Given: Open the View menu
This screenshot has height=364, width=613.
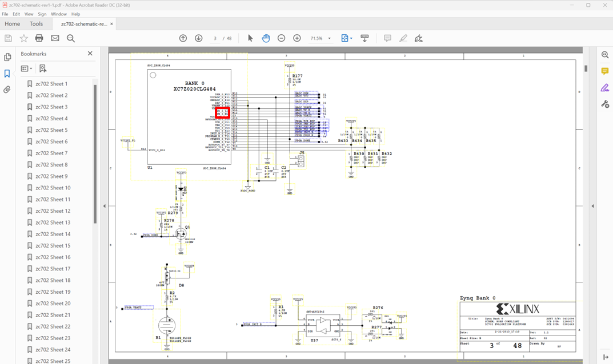Looking at the screenshot, I should tap(29, 14).
